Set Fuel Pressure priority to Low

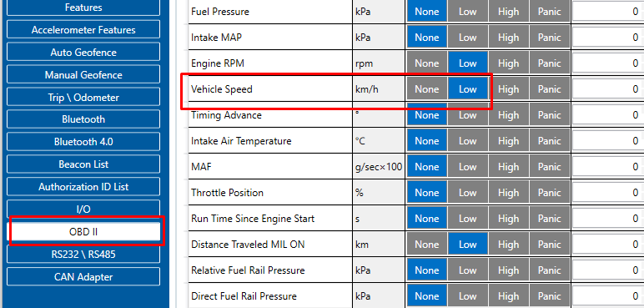click(468, 12)
